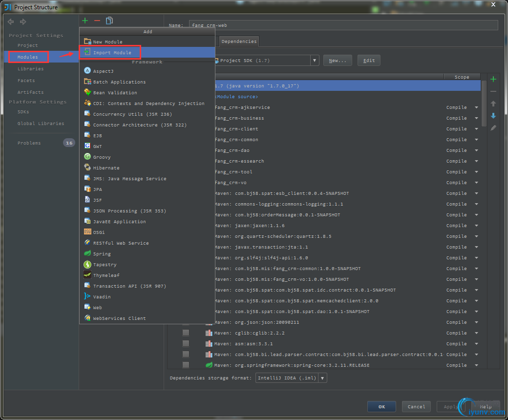Open scope dropdown for slf4j-api row
The image size is (508, 420).
[x=476, y=258]
